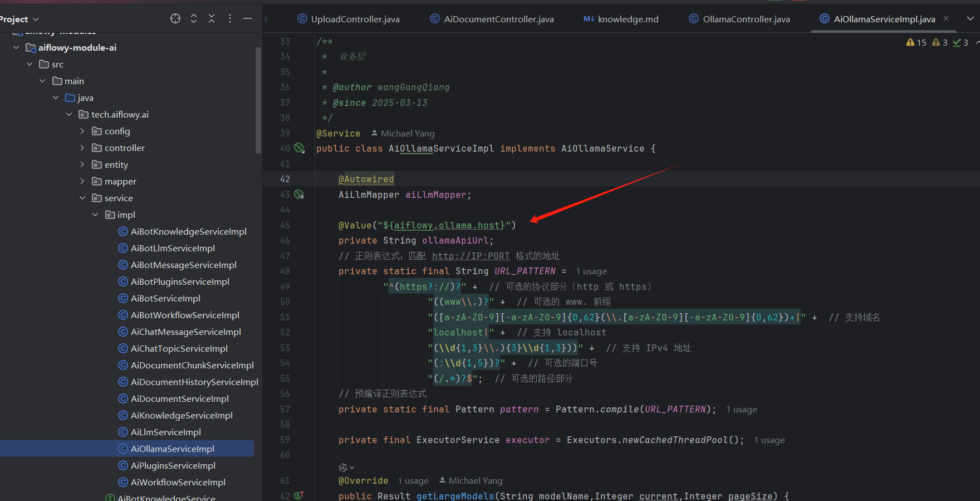Click the "1 usage" hint beside URL_PATTERN
The image size is (980, 501).
pyautogui.click(x=591, y=271)
